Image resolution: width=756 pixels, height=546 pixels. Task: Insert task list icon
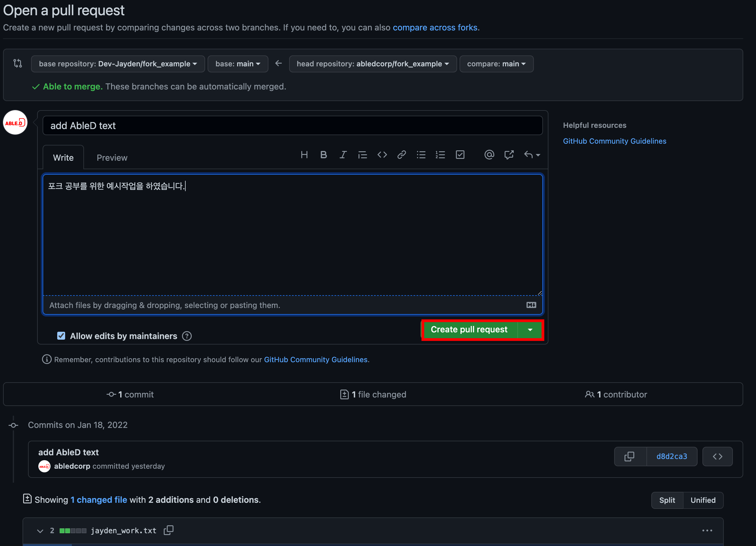(460, 155)
